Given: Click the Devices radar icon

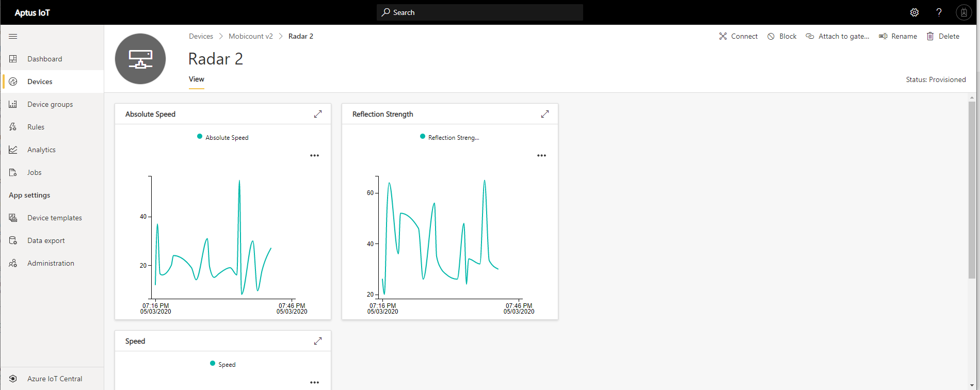Looking at the screenshot, I should click(13, 82).
